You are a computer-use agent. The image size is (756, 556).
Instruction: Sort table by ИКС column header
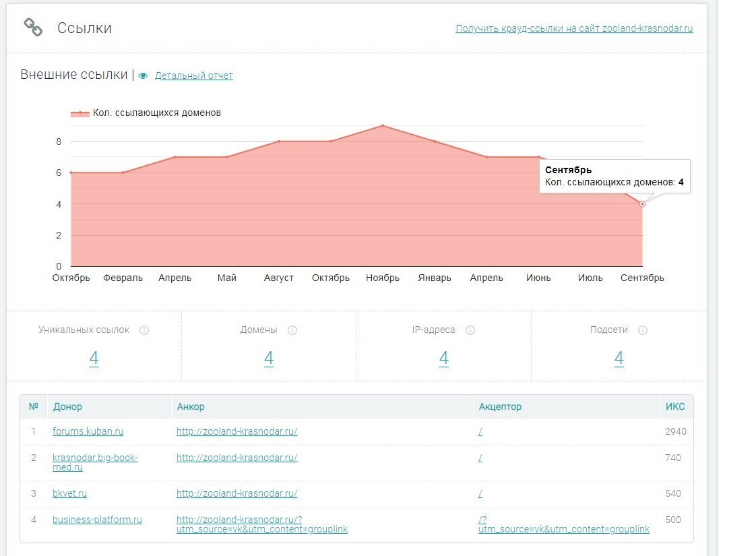674,407
